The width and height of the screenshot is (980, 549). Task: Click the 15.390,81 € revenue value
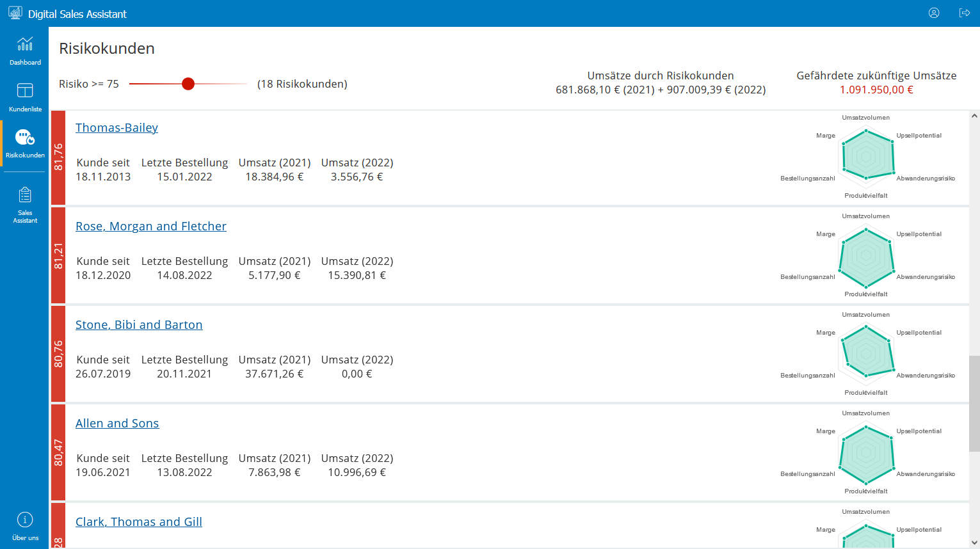point(357,275)
